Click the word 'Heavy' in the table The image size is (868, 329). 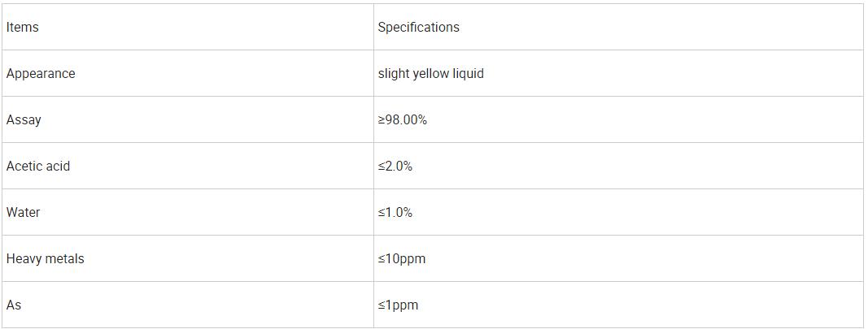click(x=24, y=258)
